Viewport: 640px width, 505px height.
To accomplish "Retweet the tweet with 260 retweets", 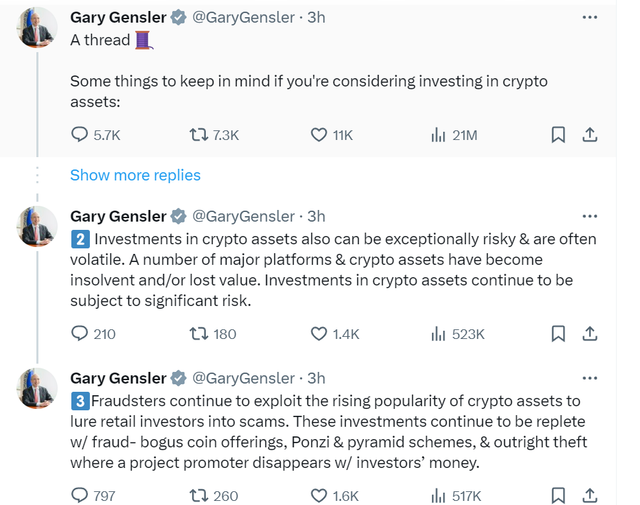I will coord(198,495).
